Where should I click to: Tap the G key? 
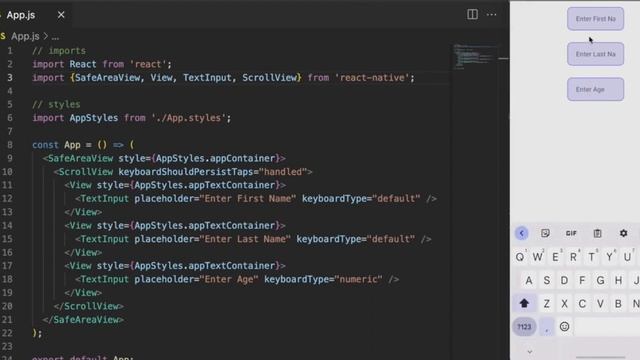pos(600,280)
